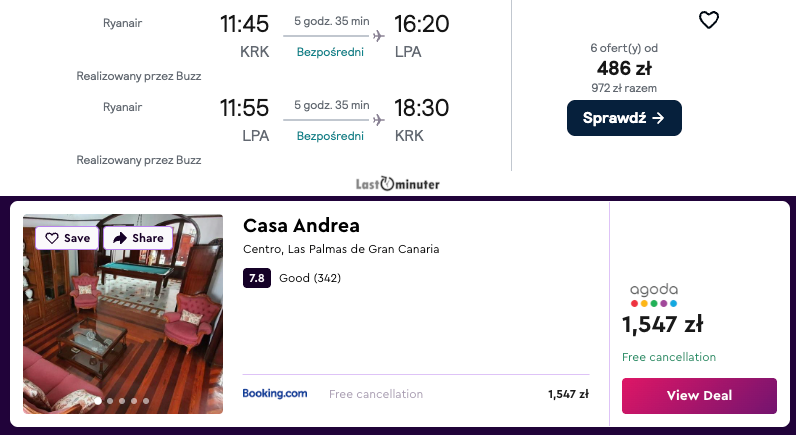Click the 7.8 rating badge
Image resolution: width=796 pixels, height=435 pixels.
click(257, 278)
